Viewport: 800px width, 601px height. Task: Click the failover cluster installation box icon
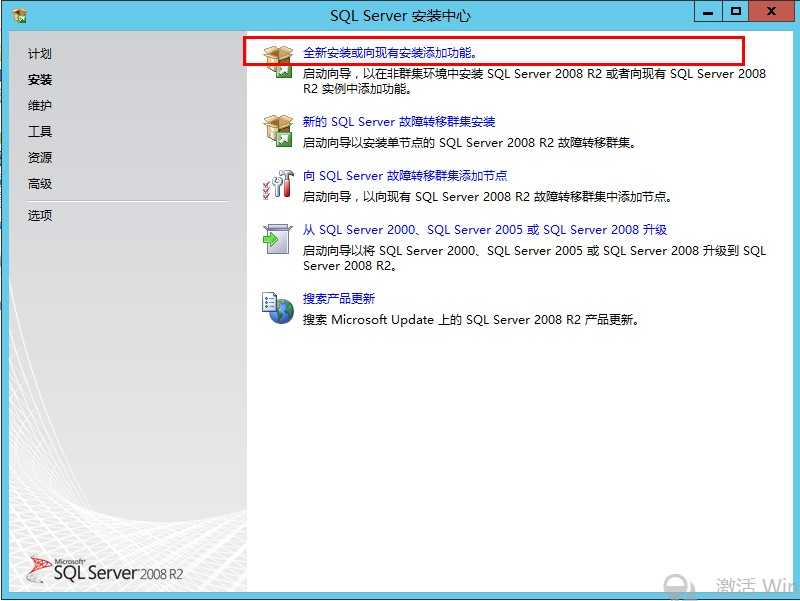tap(278, 131)
